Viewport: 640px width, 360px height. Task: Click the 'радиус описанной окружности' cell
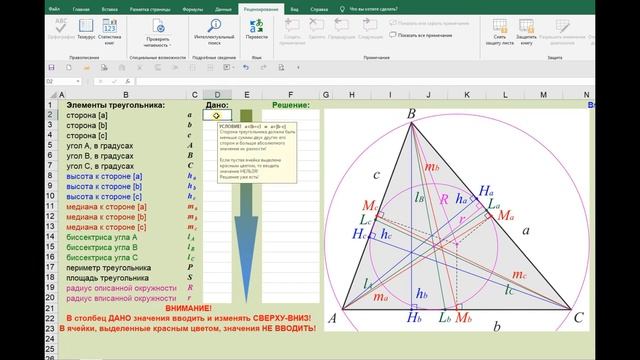tap(121, 288)
